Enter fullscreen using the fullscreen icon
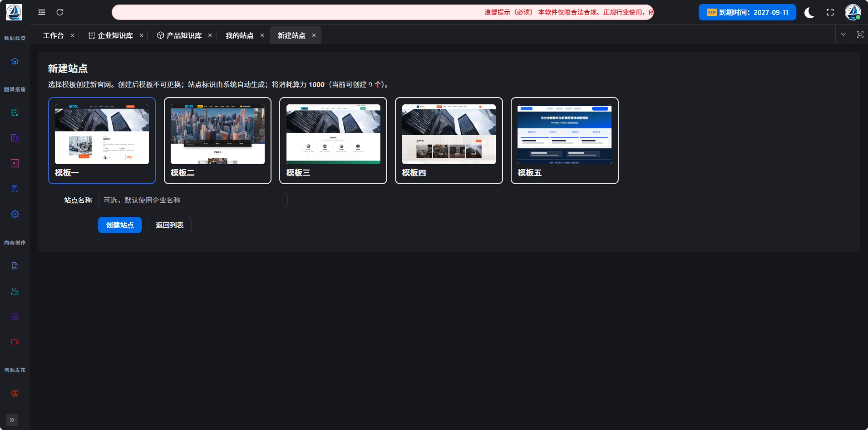Image resolution: width=868 pixels, height=430 pixels. click(830, 13)
